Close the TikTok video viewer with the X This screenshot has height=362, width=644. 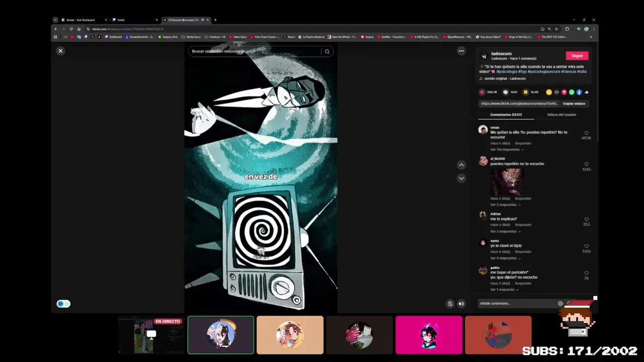(60, 51)
